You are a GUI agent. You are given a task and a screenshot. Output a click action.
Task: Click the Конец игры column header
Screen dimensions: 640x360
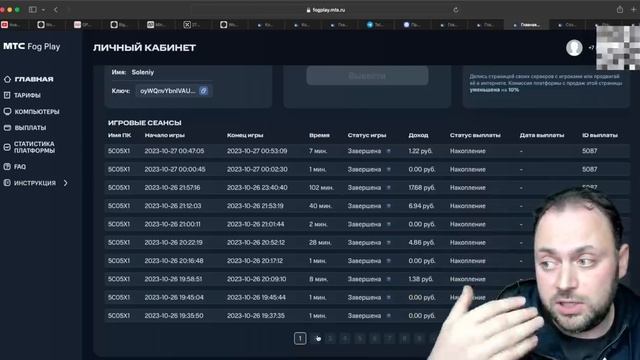(x=245, y=135)
